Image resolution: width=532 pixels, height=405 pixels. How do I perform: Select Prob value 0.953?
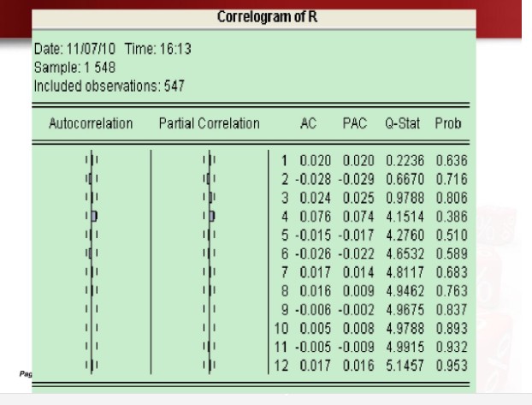[x=452, y=366]
